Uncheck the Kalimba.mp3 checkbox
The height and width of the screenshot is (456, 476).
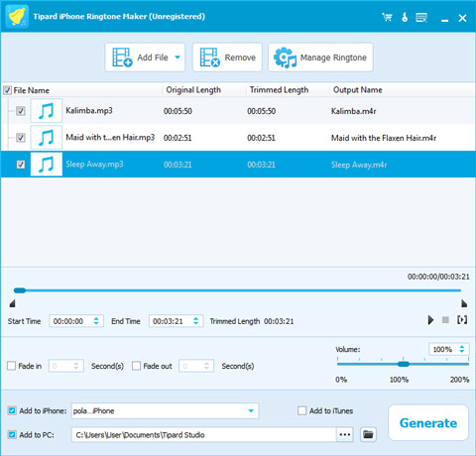pos(21,111)
